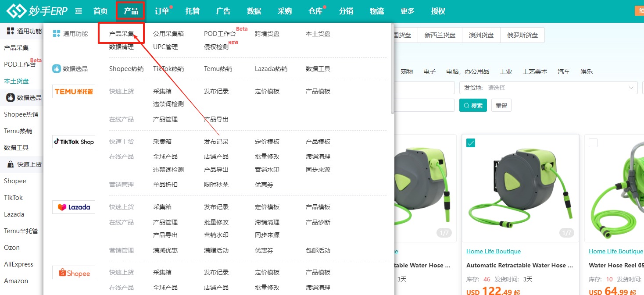
Task: Open the 数据 top menu
Action: coord(254,11)
